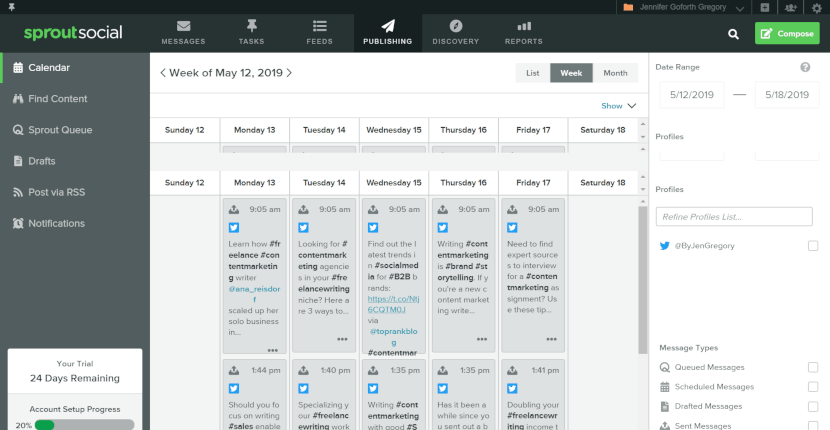Open the Publishing paper plane icon
The image size is (830, 430).
387,26
